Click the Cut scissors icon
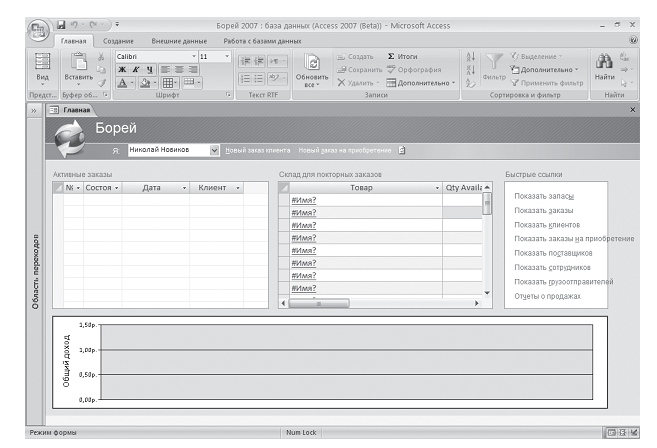 pyautogui.click(x=101, y=57)
